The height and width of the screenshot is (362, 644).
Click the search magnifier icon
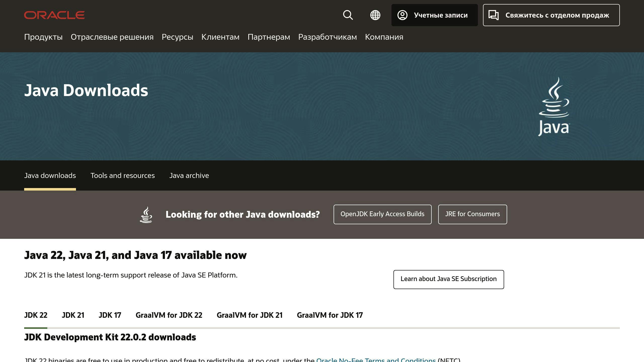348,15
